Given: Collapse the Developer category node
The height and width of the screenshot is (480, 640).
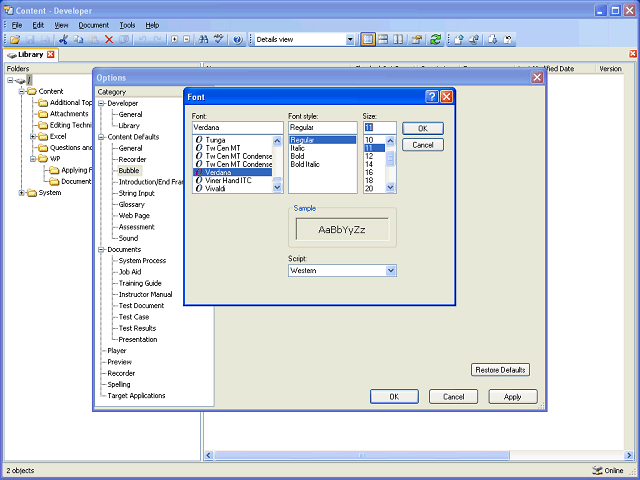Looking at the screenshot, I should click(101, 103).
